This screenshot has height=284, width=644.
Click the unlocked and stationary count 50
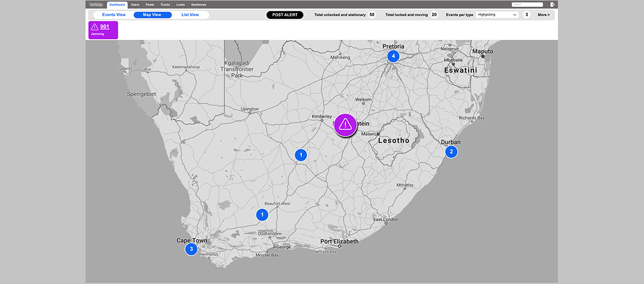[x=372, y=15]
